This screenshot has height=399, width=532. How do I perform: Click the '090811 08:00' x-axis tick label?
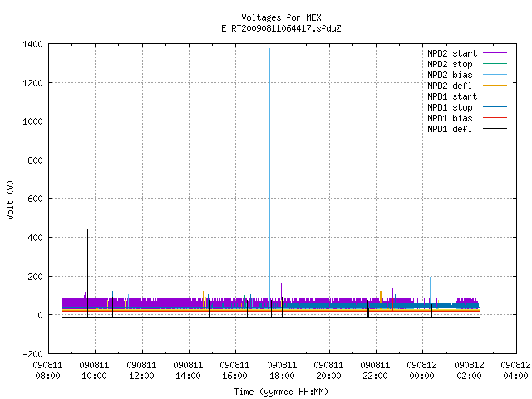coord(47,371)
